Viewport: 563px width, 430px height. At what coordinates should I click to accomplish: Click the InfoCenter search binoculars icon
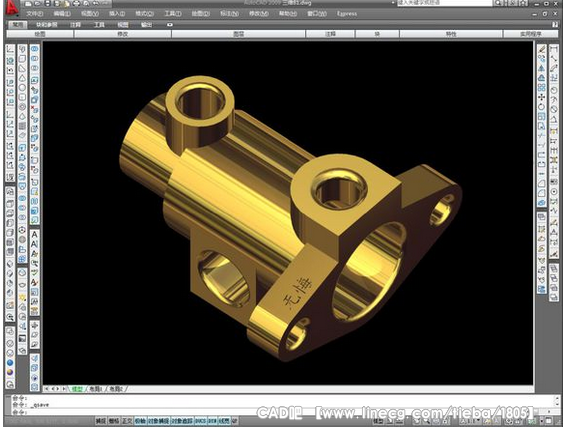coord(498,3)
